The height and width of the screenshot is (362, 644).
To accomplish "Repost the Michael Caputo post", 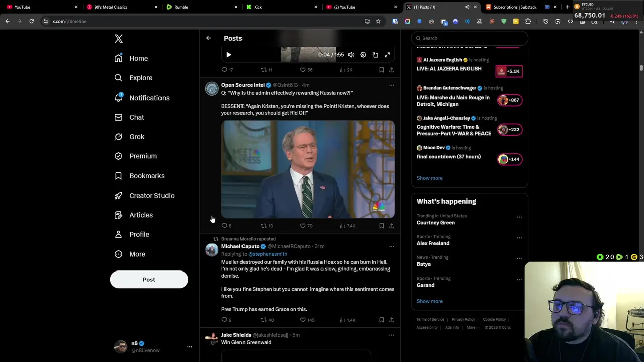I will point(267,320).
